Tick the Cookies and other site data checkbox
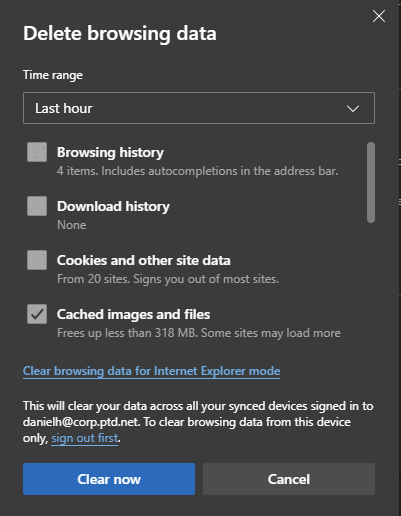Image resolution: width=401 pixels, height=516 pixels. coord(37,260)
